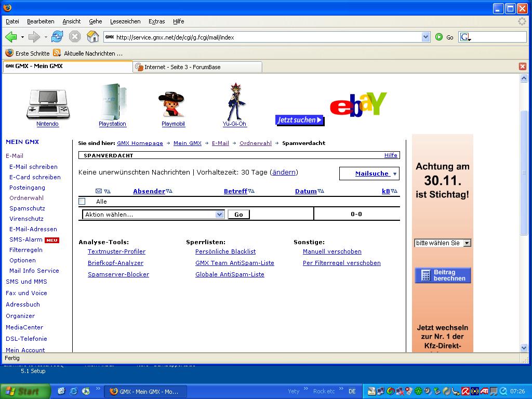Sort by the envelope status column icon
The image size is (532, 399).
click(x=99, y=191)
